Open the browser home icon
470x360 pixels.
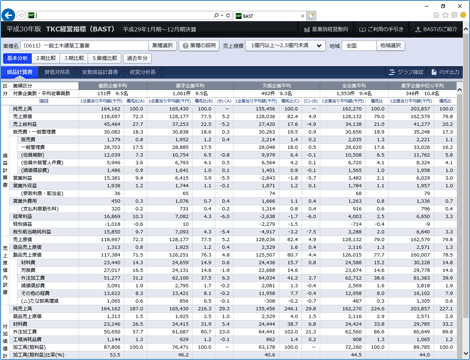pos(436,15)
